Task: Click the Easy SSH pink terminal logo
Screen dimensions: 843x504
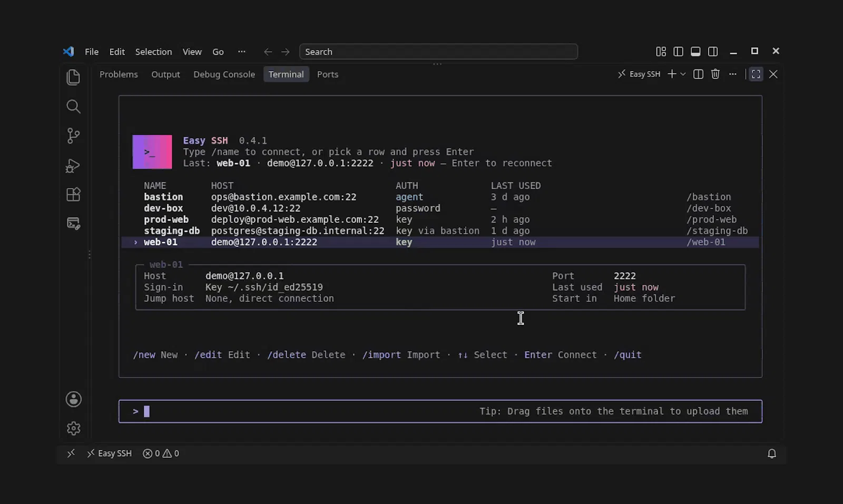Action: click(x=152, y=152)
